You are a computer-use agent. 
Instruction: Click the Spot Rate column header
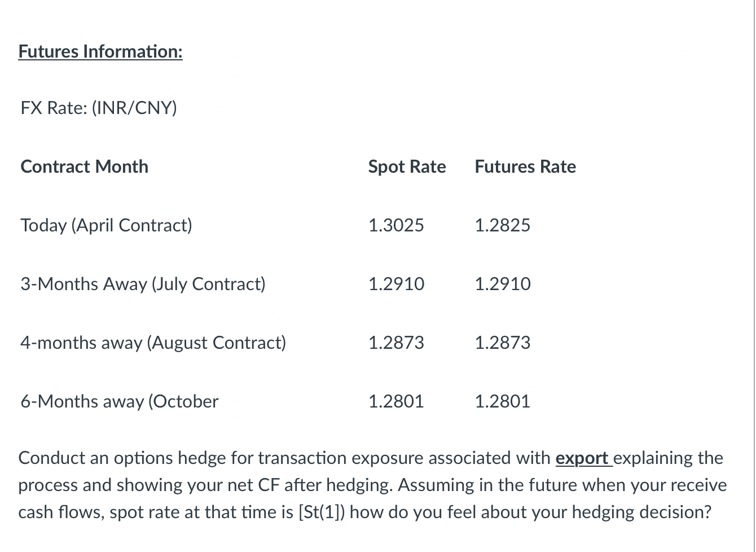tap(407, 167)
